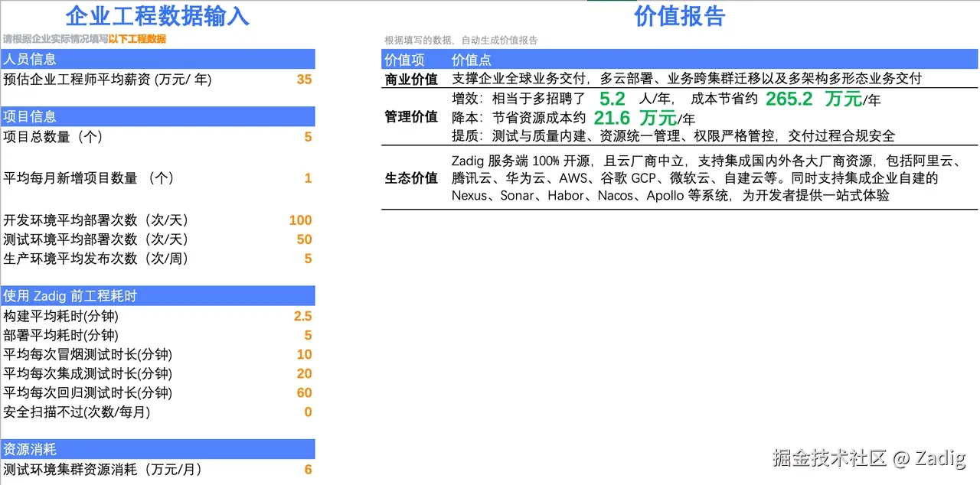Click the green 5.2 headcount figure
Viewport: 980px width, 485px height.
[x=612, y=99]
